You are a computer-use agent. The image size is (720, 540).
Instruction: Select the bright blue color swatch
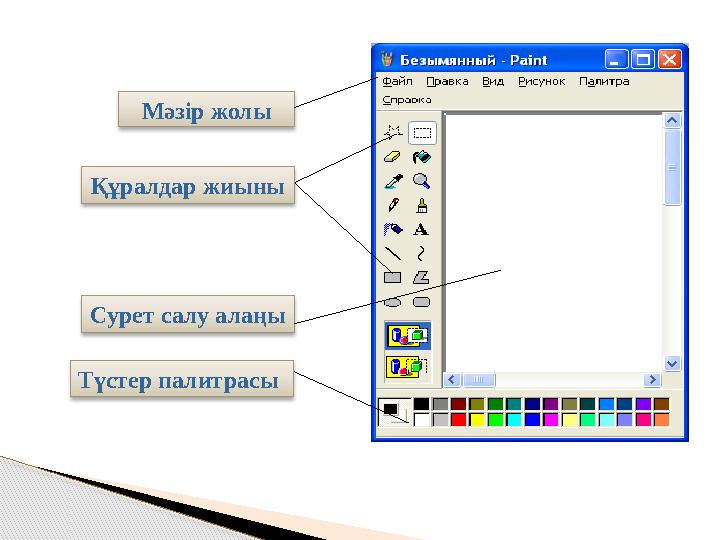pos(532,420)
